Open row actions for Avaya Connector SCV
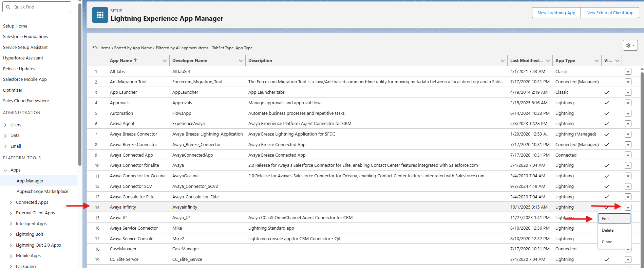Viewport: 644px width, 268px height. pyautogui.click(x=628, y=186)
